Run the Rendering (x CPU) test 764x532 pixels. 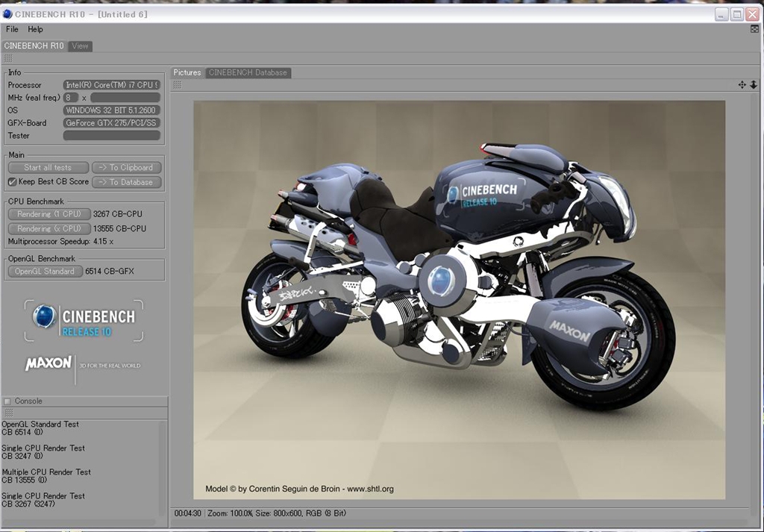tap(48, 229)
